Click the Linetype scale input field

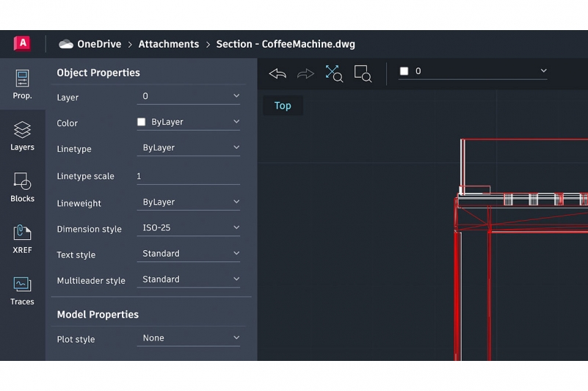click(188, 176)
